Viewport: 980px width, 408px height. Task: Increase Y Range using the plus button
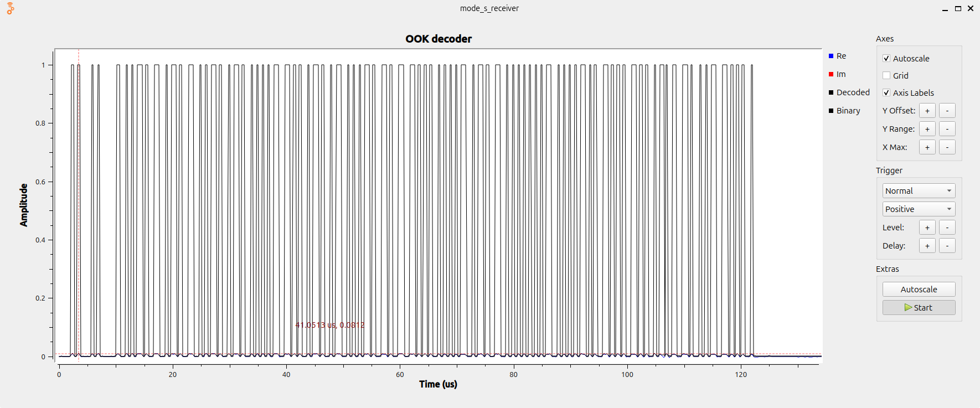pyautogui.click(x=927, y=129)
